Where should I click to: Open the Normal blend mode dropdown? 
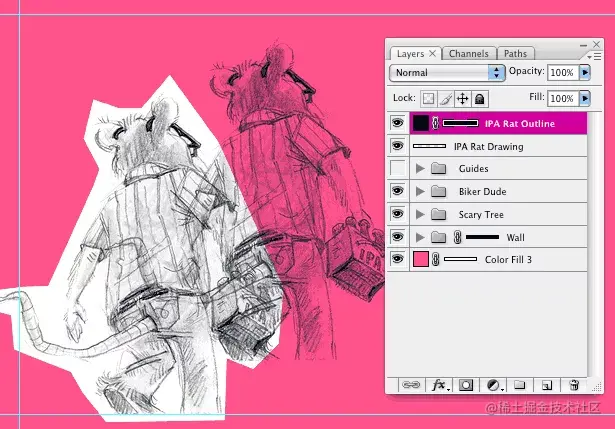point(447,73)
